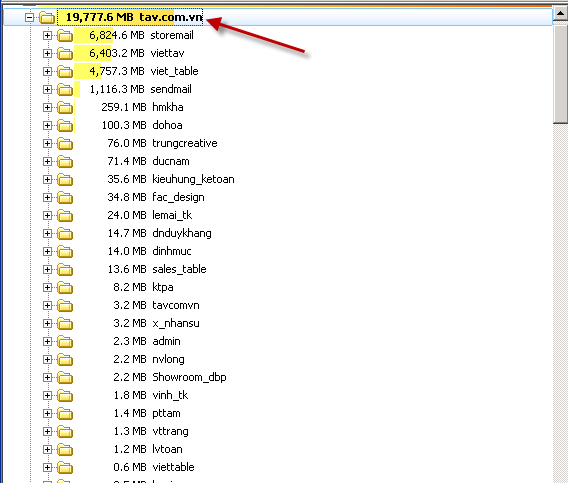
Task: Click the vttrang folder icon
Action: click(x=65, y=432)
